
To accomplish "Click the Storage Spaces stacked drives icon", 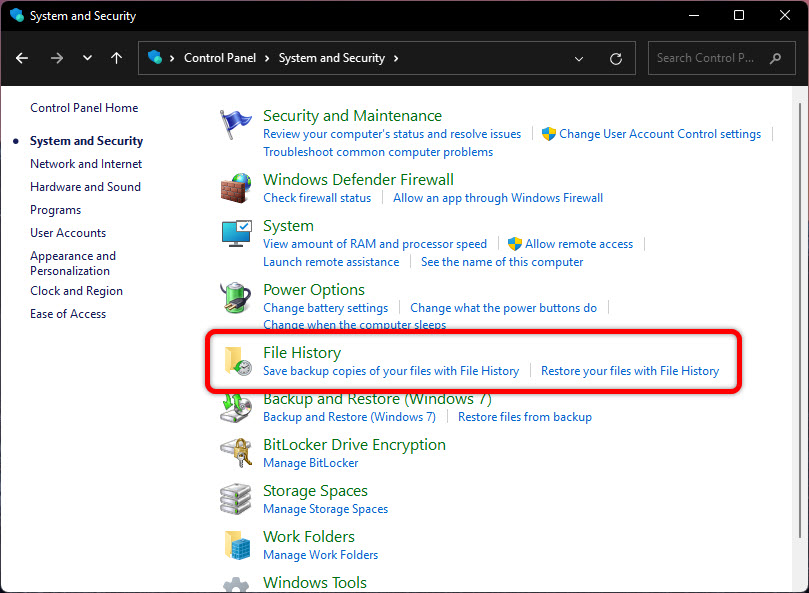I will pyautogui.click(x=235, y=499).
